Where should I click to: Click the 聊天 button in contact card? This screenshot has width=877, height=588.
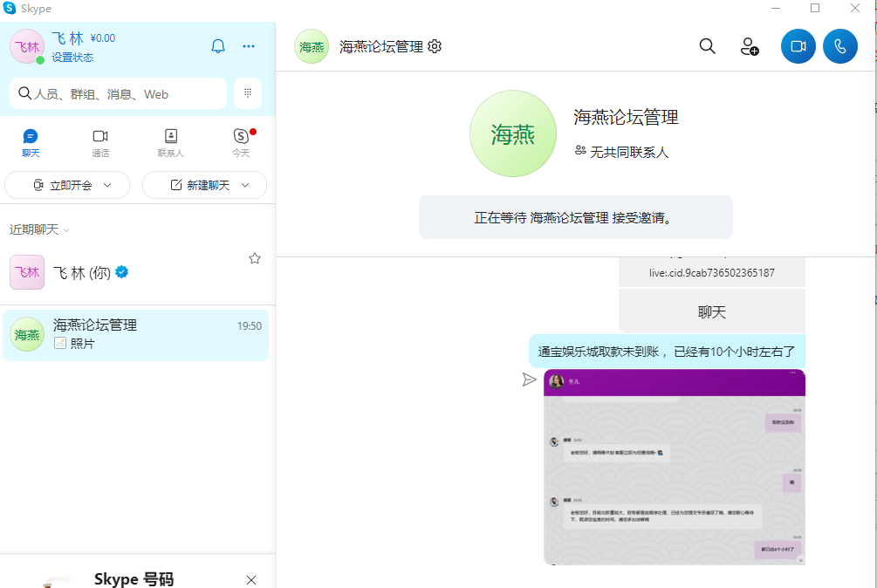(712, 312)
